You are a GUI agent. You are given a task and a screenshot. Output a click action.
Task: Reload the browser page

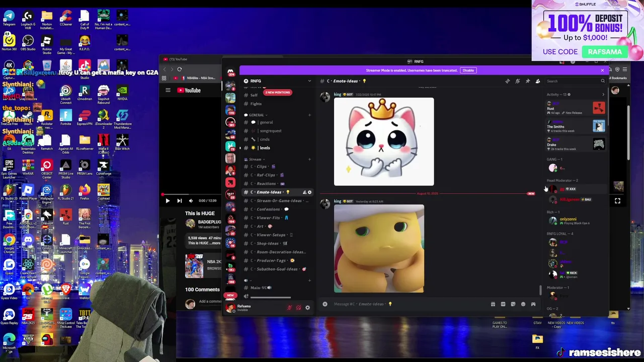click(180, 69)
